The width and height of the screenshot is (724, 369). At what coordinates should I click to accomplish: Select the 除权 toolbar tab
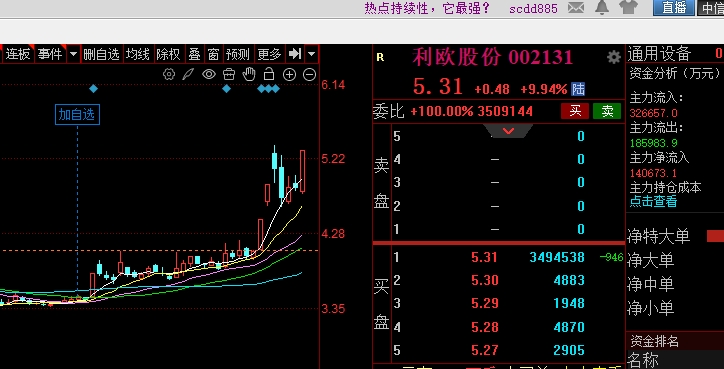tap(168, 54)
